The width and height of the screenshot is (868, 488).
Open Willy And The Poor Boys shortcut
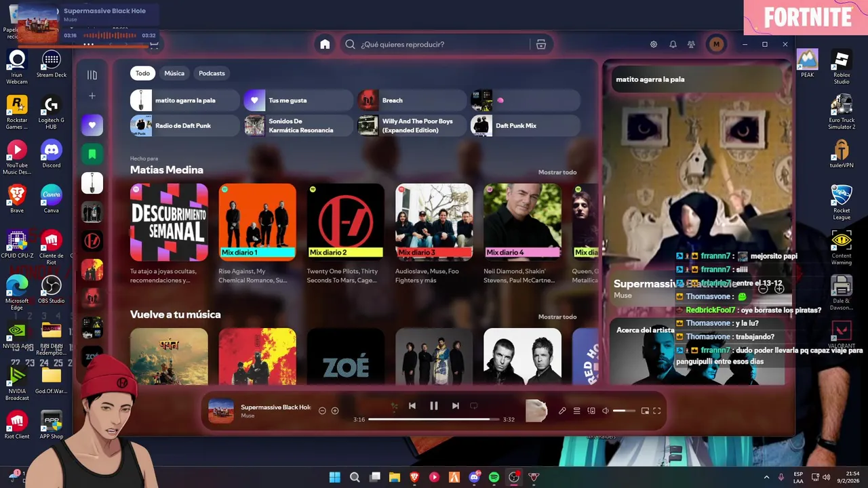[412, 125]
